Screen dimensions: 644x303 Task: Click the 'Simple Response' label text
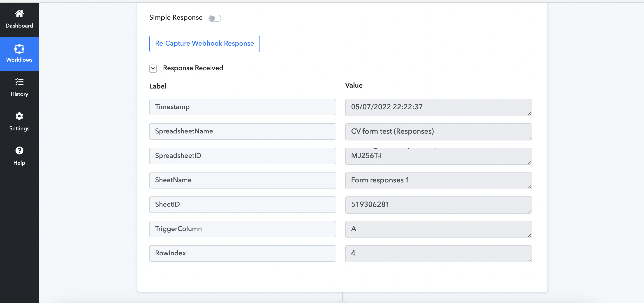coord(176,18)
